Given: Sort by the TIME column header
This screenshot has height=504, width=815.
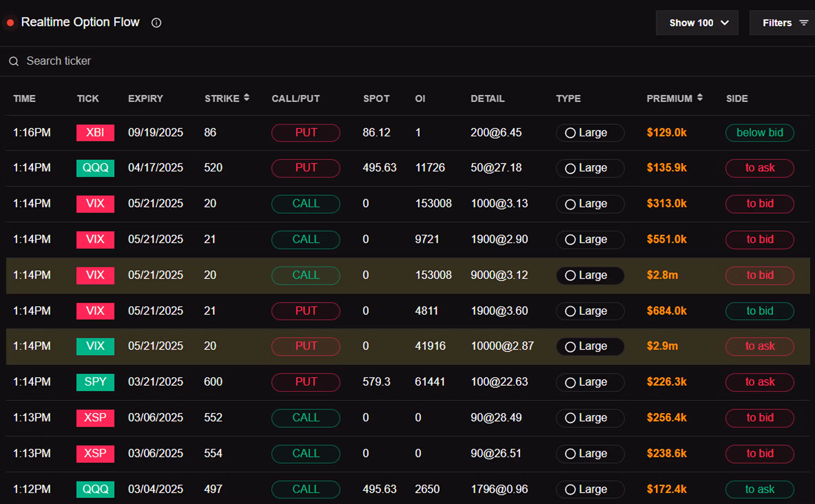Looking at the screenshot, I should pos(24,98).
